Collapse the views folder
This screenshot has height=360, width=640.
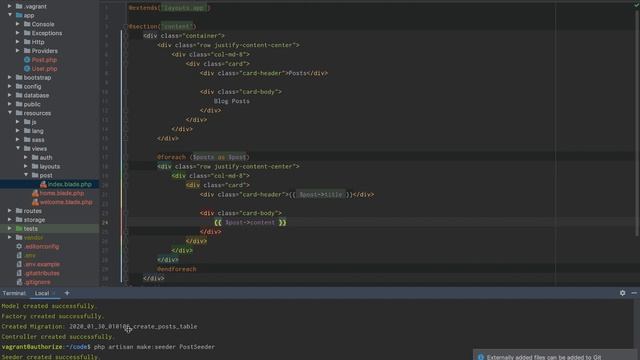coord(18,149)
